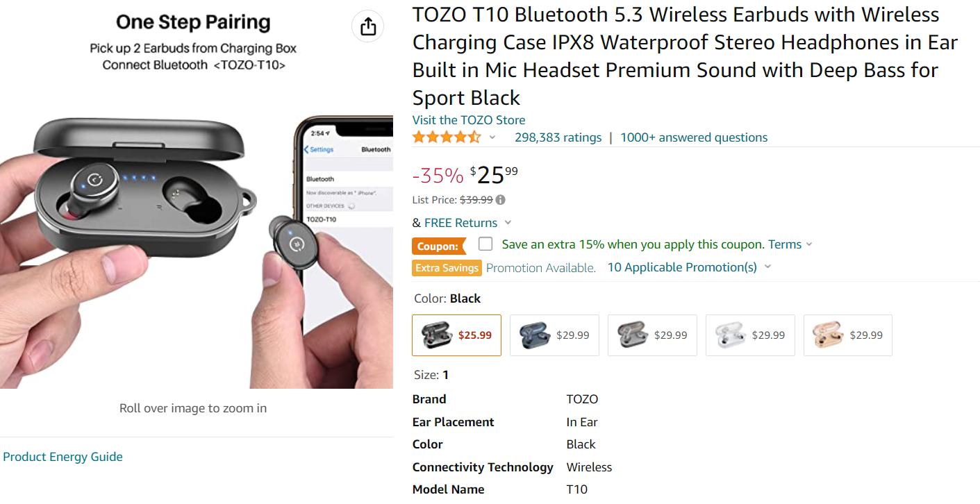Viewport: 980px width, 504px height.
Task: Open the coupon Terms dropdown
Action: (x=790, y=244)
